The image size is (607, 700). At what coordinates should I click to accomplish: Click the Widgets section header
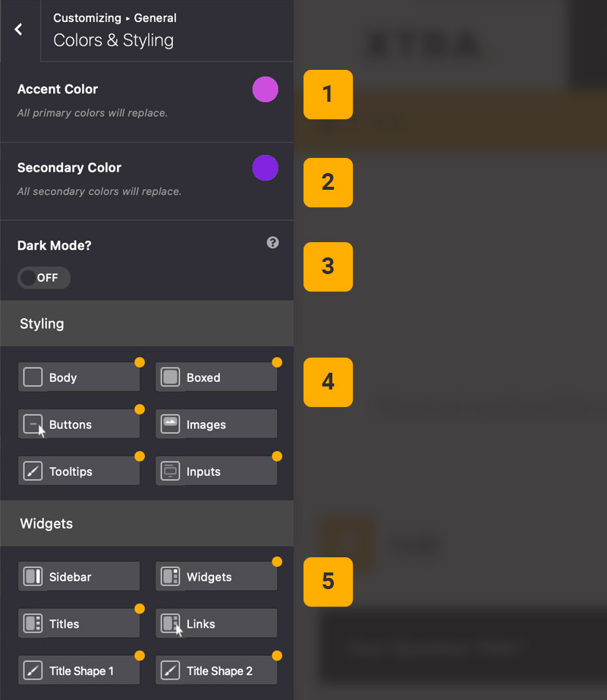click(x=146, y=524)
